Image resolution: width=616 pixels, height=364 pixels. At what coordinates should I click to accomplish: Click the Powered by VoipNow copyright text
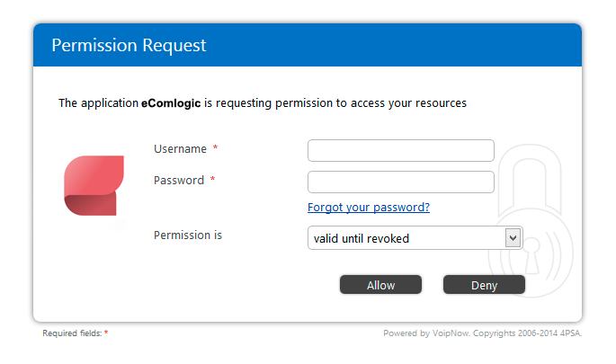482,333
